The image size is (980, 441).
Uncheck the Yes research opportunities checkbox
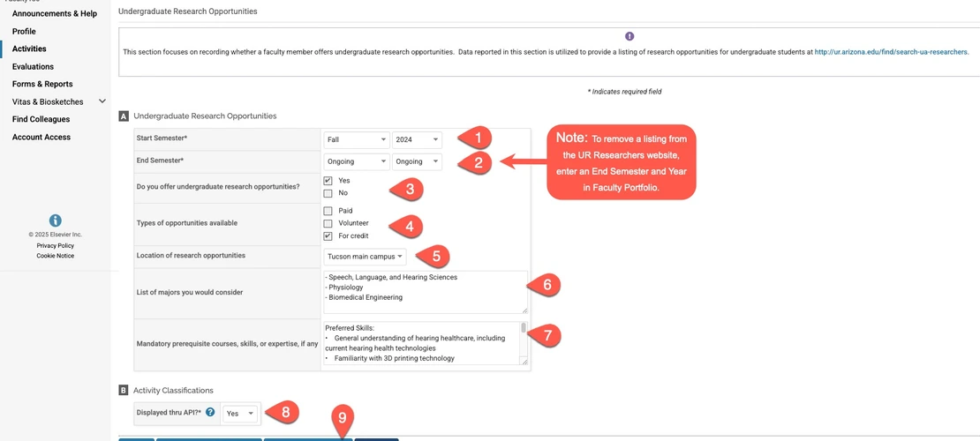tap(328, 181)
